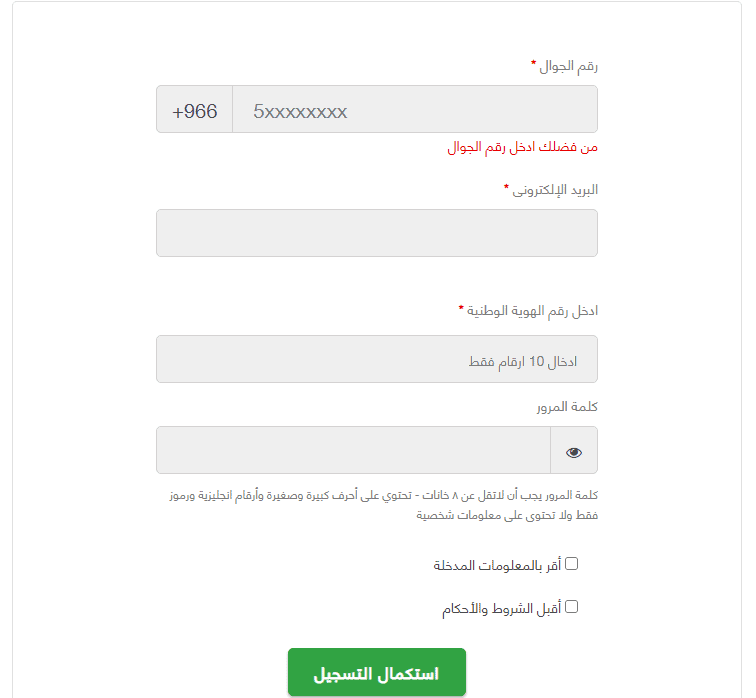
Task: Focus the national ID field (ادخال 10 ارقام فقط)
Action: [377, 359]
